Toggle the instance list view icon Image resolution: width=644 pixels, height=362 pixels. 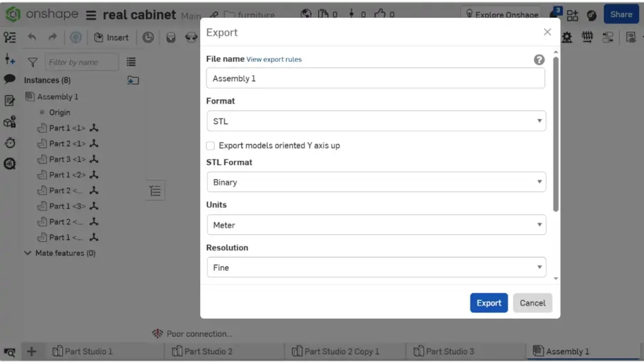coord(131,62)
